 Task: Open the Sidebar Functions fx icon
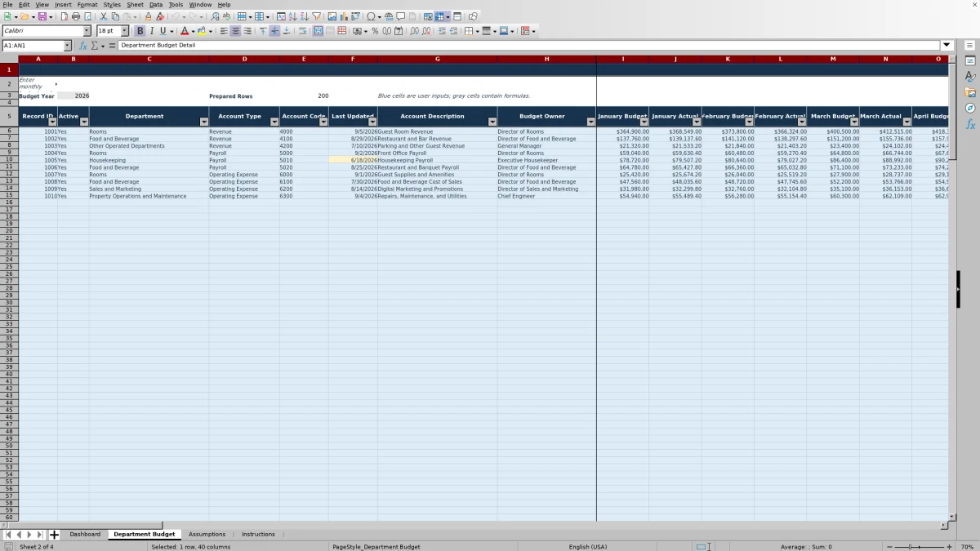(x=970, y=124)
